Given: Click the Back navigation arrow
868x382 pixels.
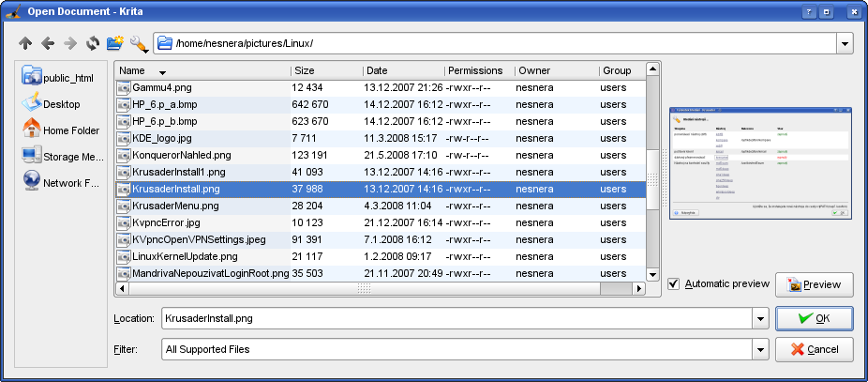Looking at the screenshot, I should (x=48, y=43).
